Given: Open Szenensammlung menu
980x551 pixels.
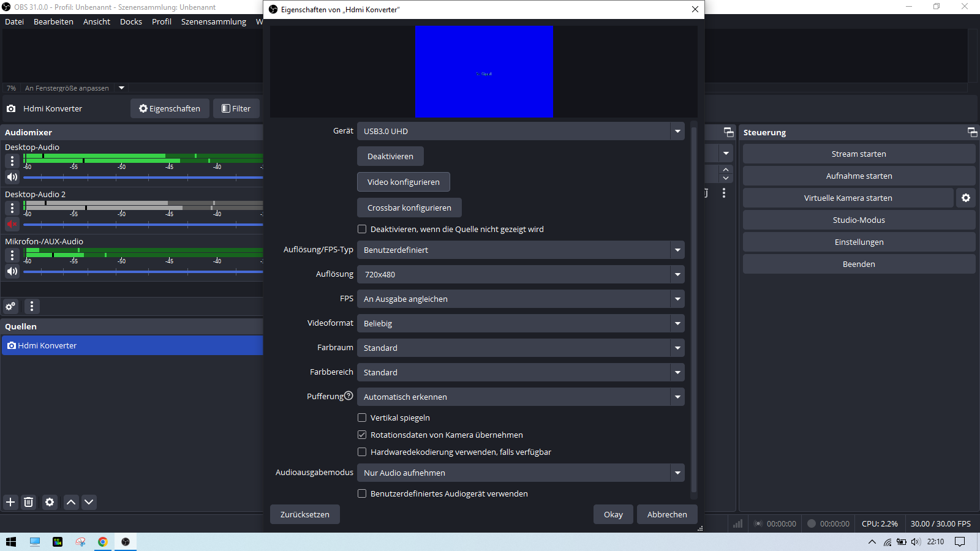Looking at the screenshot, I should [214, 21].
